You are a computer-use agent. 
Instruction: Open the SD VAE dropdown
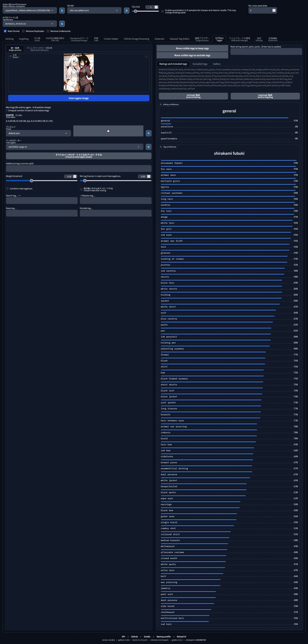tap(94, 11)
